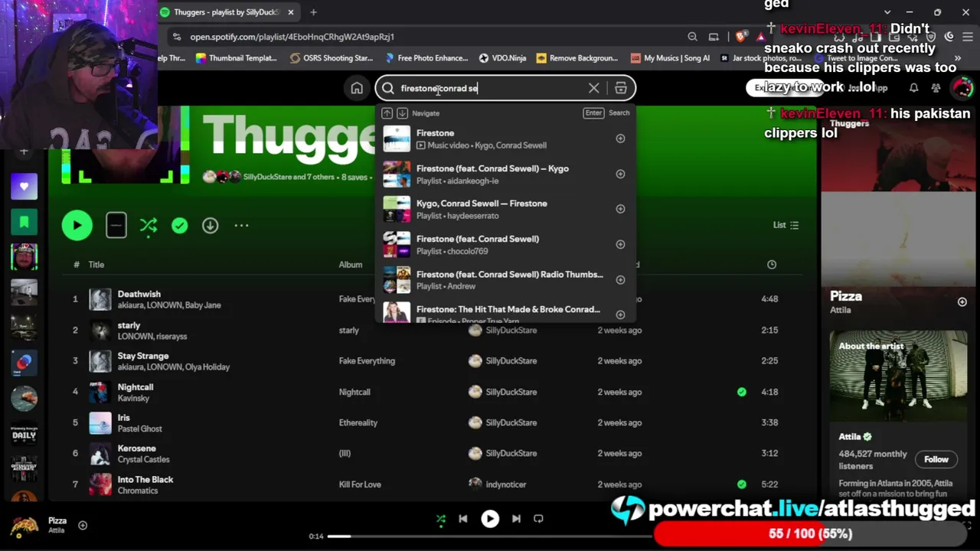
Task: Toggle the preview box beside play button
Action: (116, 225)
